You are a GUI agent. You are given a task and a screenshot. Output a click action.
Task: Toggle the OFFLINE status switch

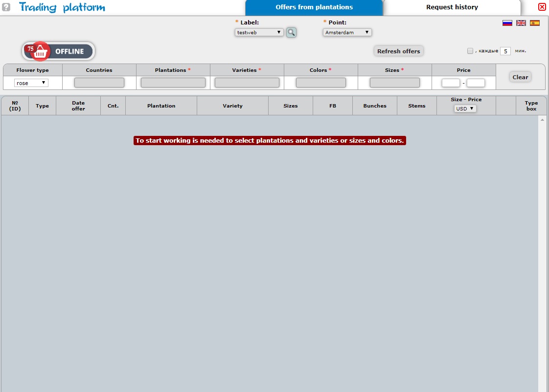pos(69,51)
